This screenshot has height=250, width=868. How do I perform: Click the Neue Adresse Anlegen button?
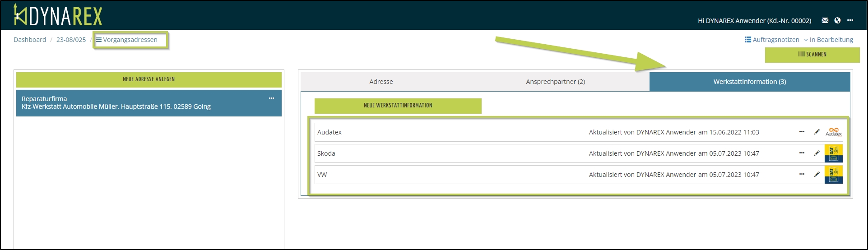click(149, 79)
